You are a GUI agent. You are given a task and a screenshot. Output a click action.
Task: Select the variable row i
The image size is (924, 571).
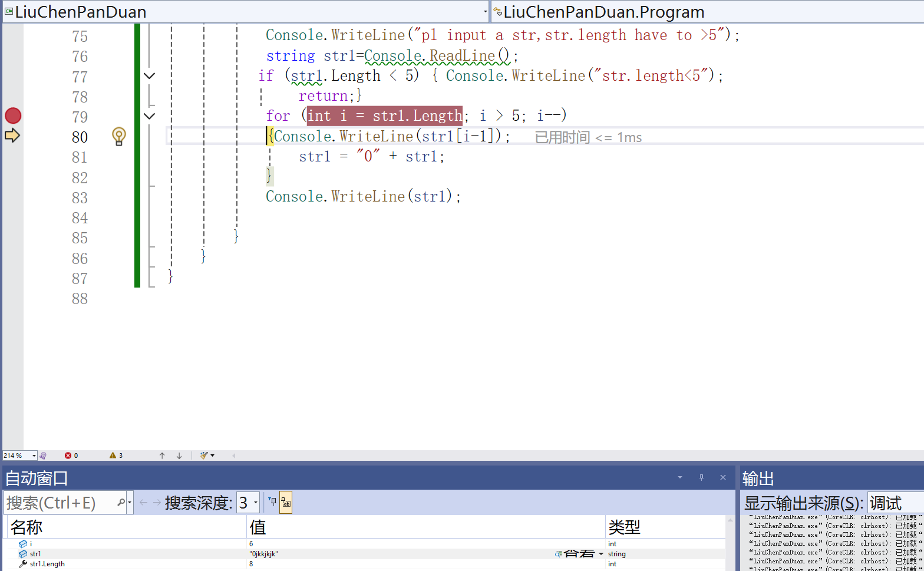click(x=365, y=544)
